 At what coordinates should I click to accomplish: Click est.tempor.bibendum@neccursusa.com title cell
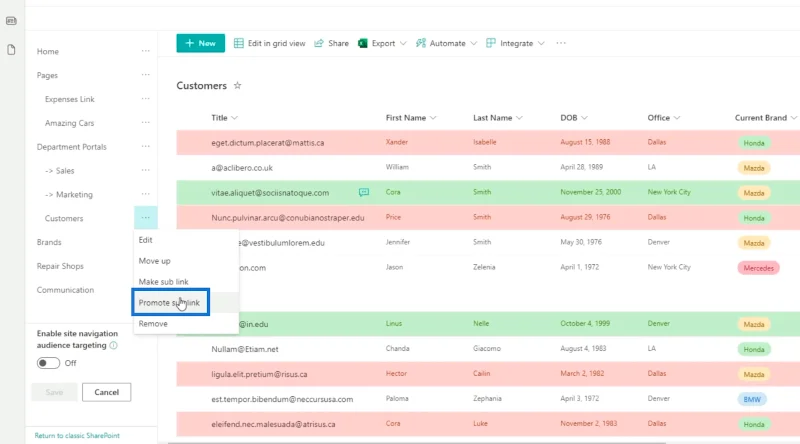[x=282, y=399]
